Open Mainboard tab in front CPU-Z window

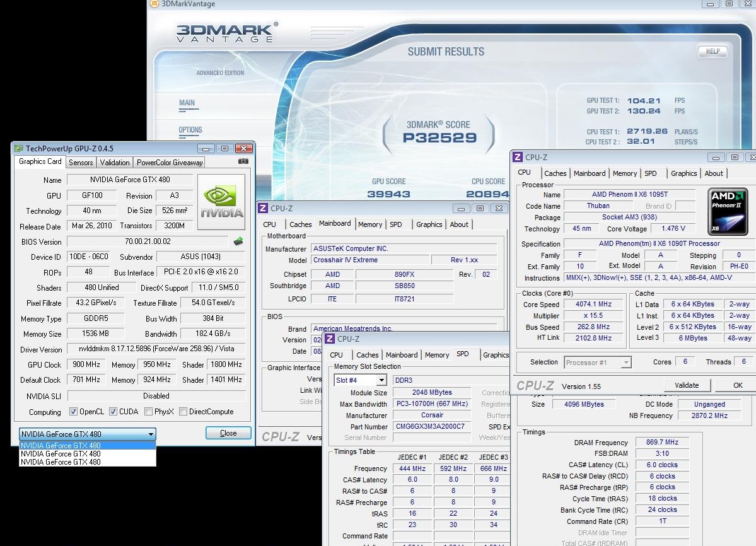590,173
